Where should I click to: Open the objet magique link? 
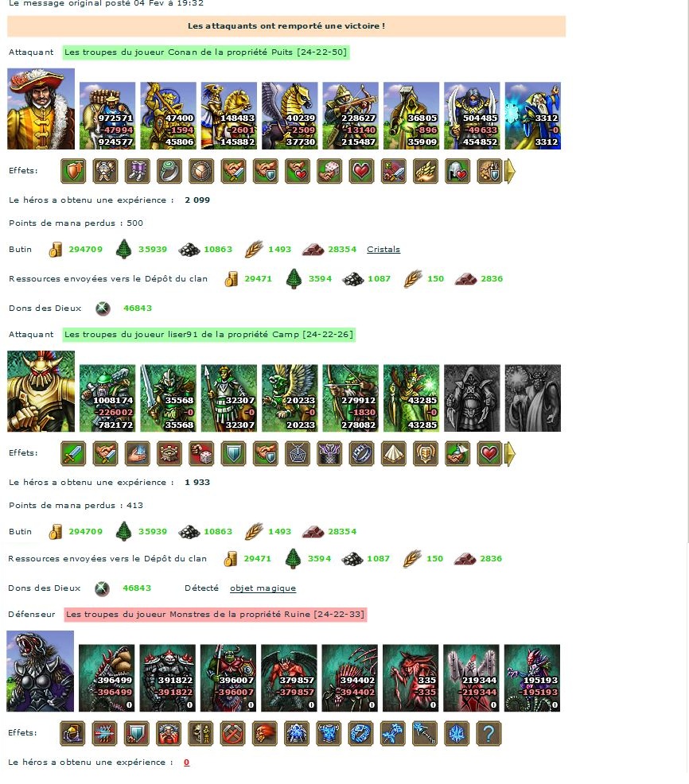pos(263,588)
